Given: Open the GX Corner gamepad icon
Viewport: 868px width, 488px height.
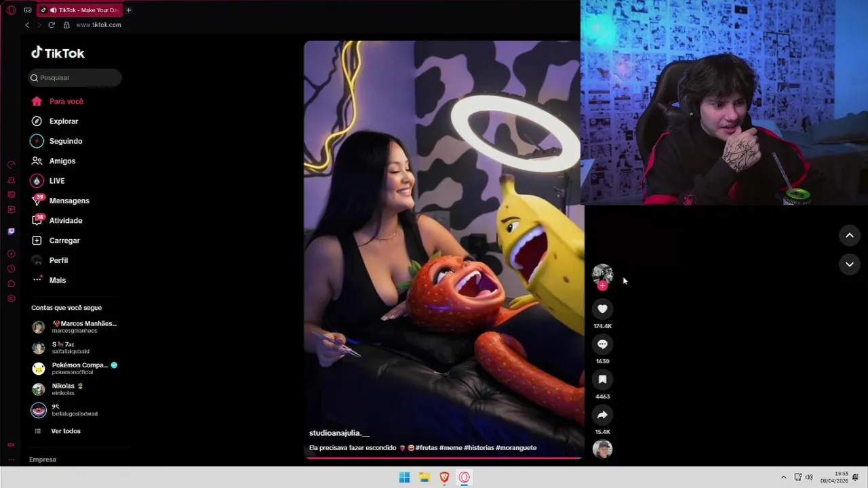Looking at the screenshot, I should click(28, 10).
